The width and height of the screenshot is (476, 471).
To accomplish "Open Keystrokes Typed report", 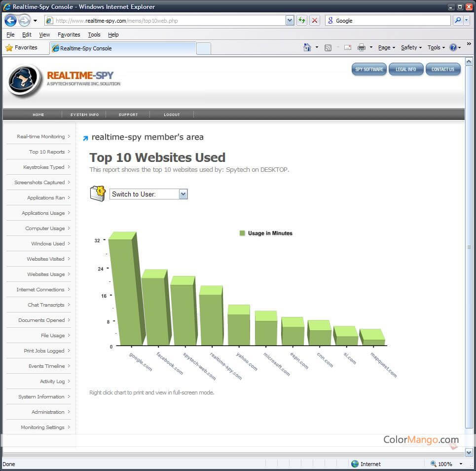I will point(44,167).
